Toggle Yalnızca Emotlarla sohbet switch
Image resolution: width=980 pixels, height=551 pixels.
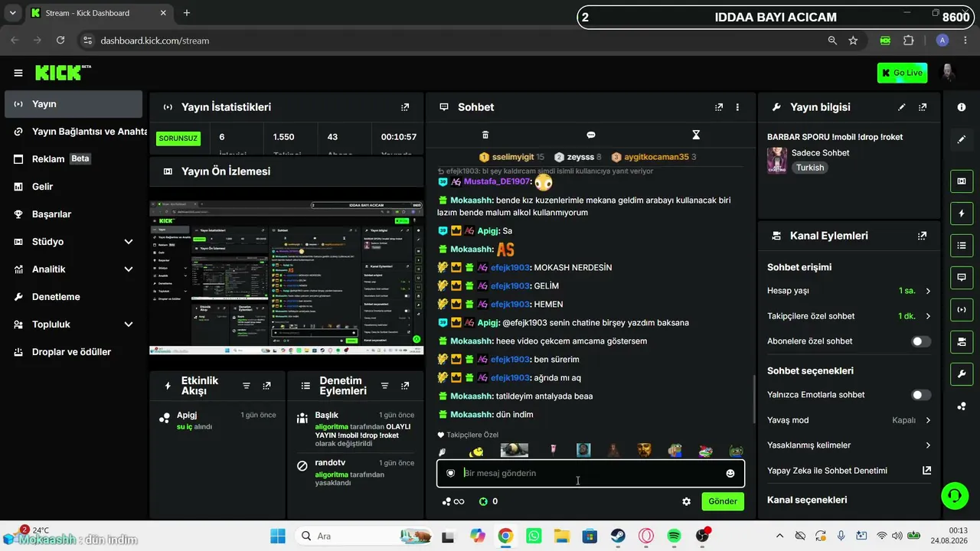pos(921,395)
